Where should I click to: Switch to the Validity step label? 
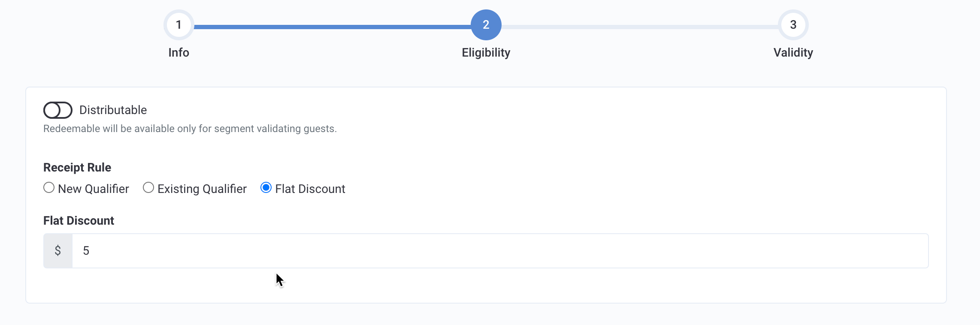(793, 53)
